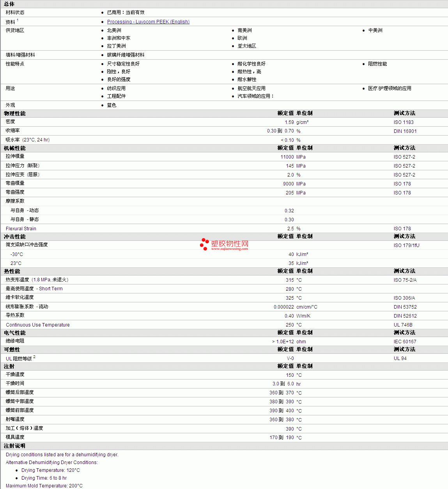Click the ISO 306/A test method
448x489 pixels.
404,298
